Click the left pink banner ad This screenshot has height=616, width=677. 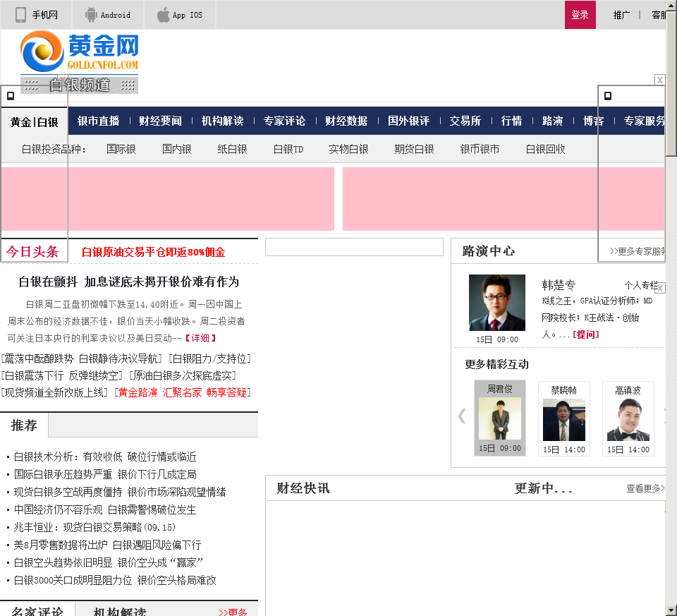pos(168,199)
